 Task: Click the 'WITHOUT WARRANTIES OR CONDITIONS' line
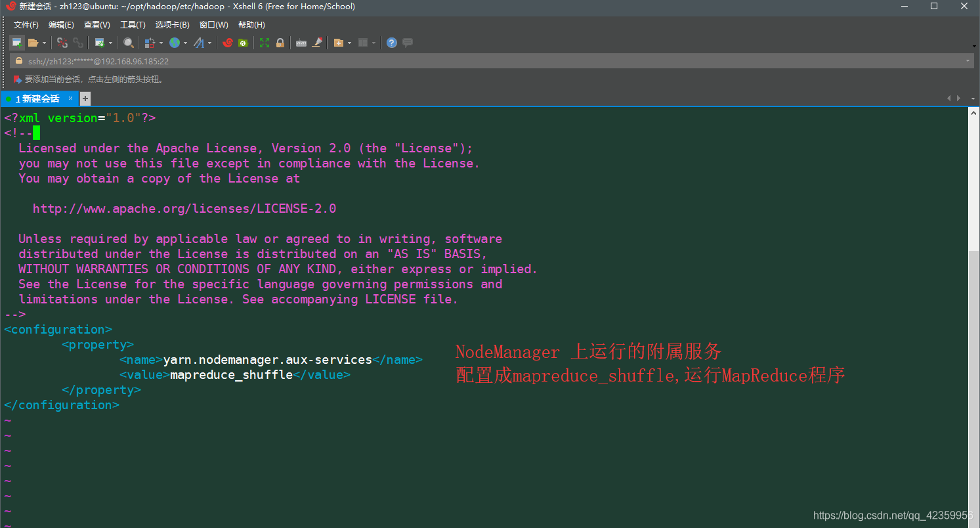click(x=278, y=269)
